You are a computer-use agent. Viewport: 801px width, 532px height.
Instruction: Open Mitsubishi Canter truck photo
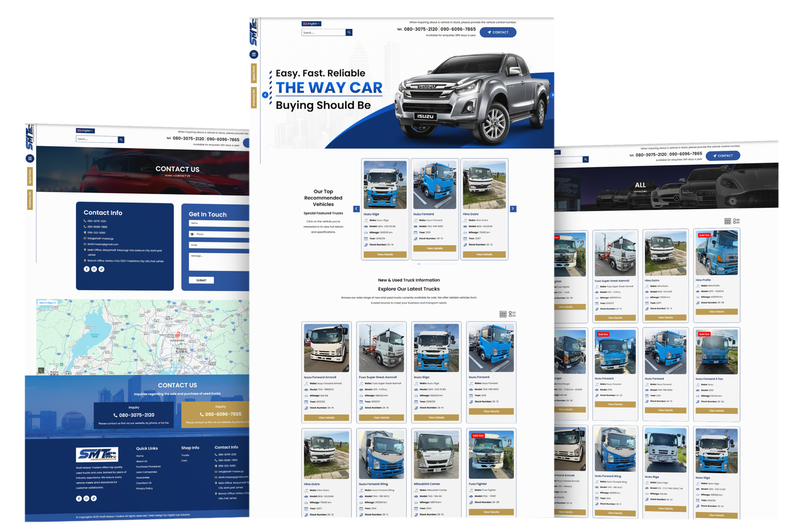coord(436,454)
